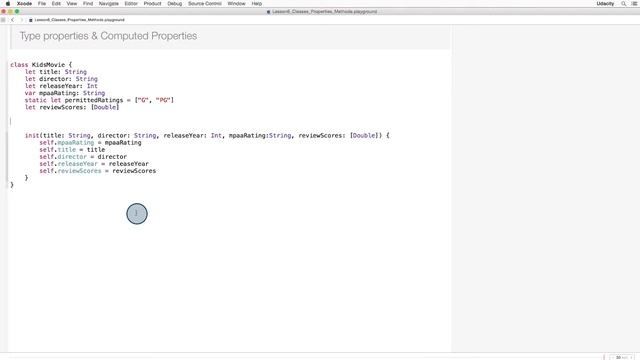Click 'let releaseYear: Int' line
640x360 pixels.
click(61, 86)
